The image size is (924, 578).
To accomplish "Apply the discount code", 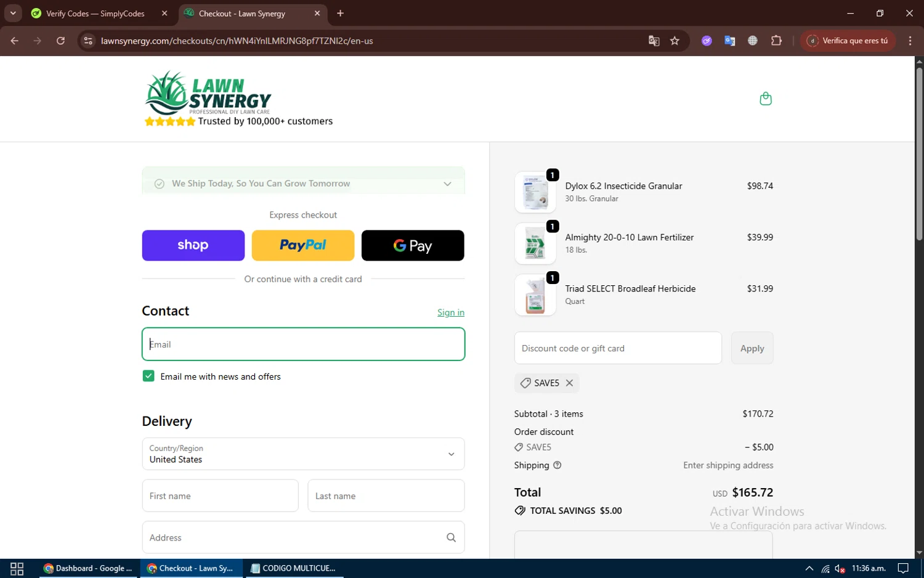I will [x=752, y=348].
